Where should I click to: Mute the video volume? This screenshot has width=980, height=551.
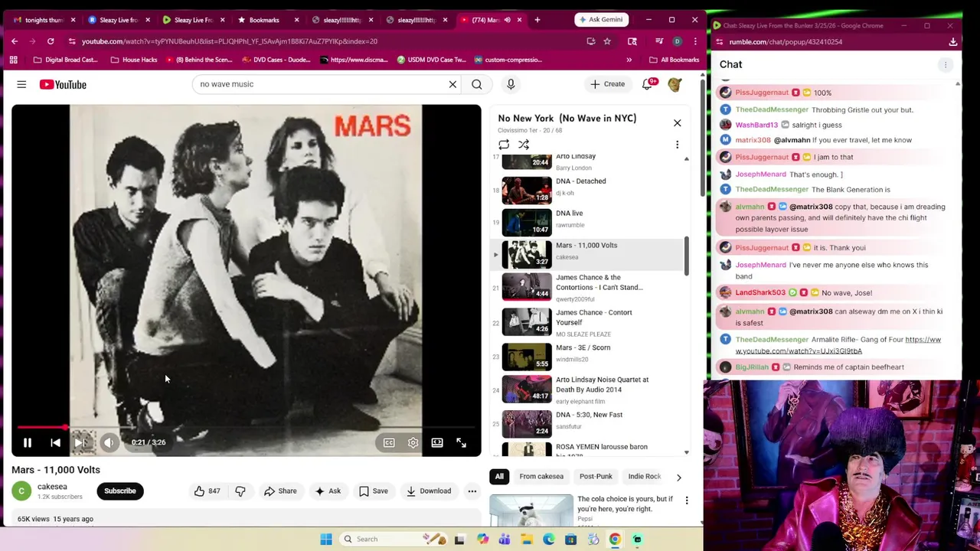[x=109, y=442]
